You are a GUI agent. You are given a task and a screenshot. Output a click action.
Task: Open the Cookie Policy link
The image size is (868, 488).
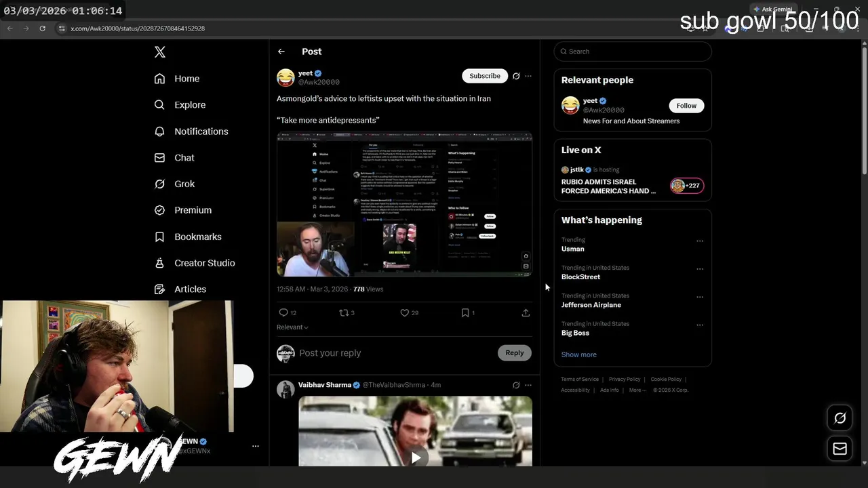click(666, 380)
